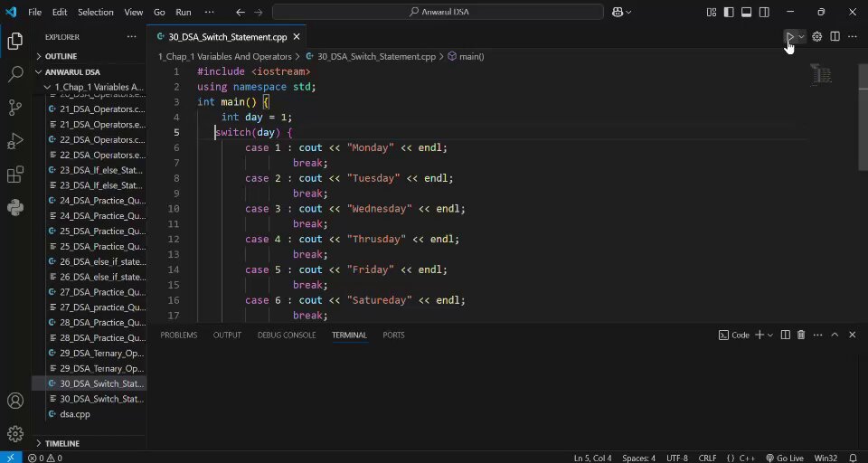Kill the terminal with trash icon
Screen dimensions: 868x463
[x=801, y=335]
